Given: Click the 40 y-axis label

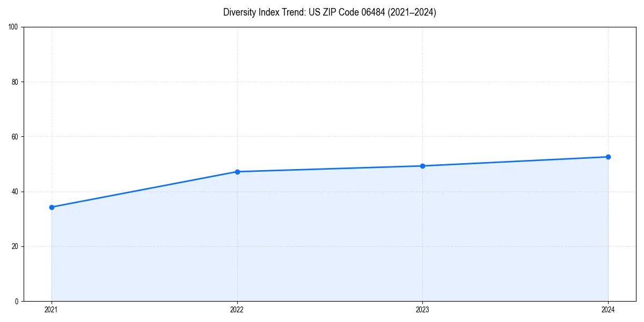Looking at the screenshot, I should [x=16, y=191].
